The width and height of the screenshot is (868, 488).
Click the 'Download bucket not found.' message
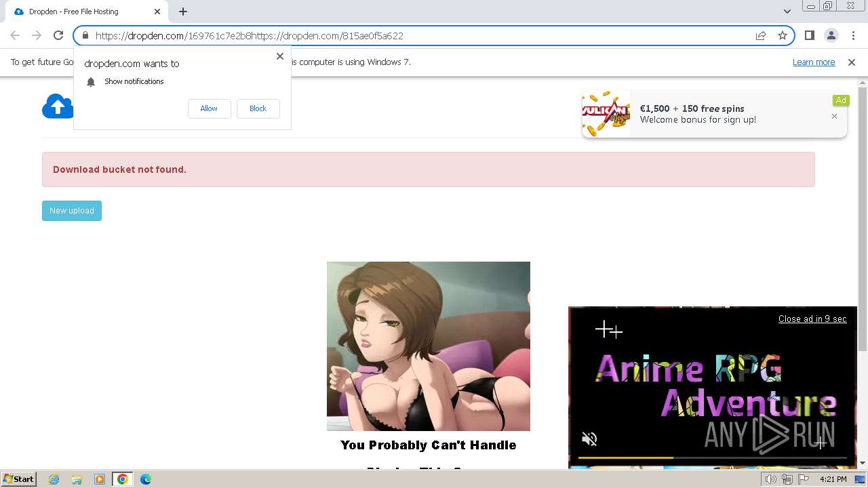[119, 169]
